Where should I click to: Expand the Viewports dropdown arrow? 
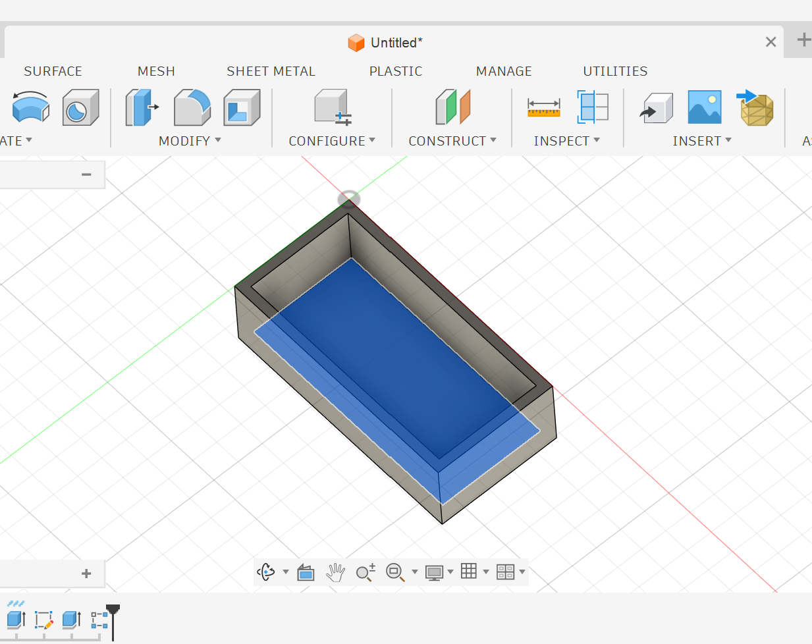click(522, 572)
